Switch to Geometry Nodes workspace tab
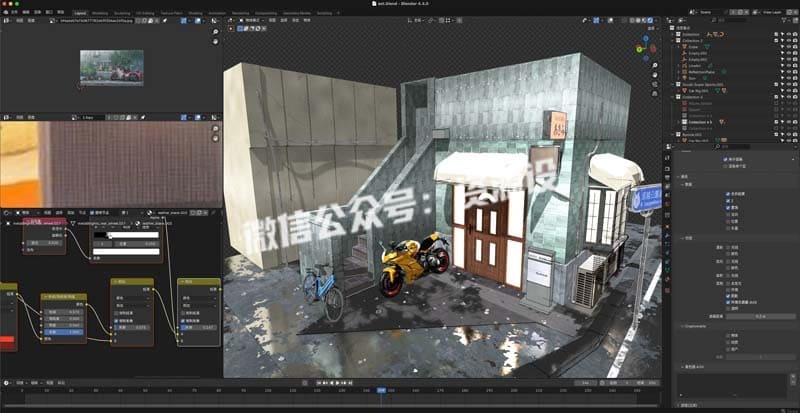The width and height of the screenshot is (800, 413). pyautogui.click(x=297, y=13)
